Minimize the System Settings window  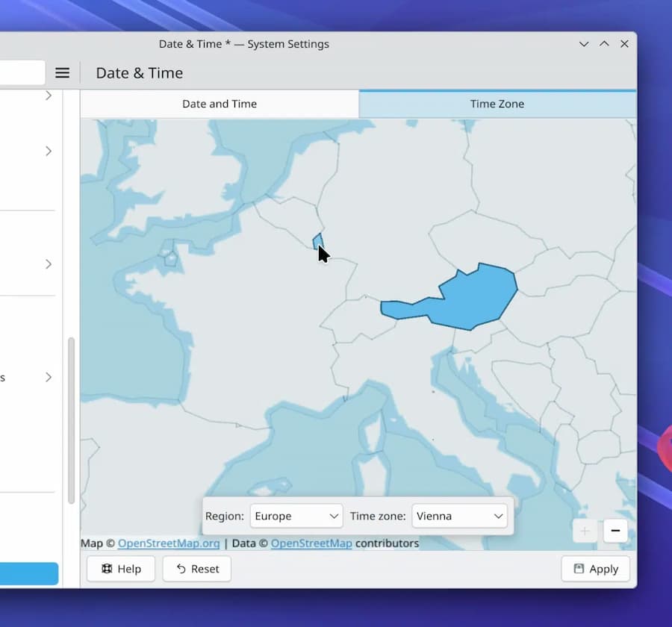584,44
